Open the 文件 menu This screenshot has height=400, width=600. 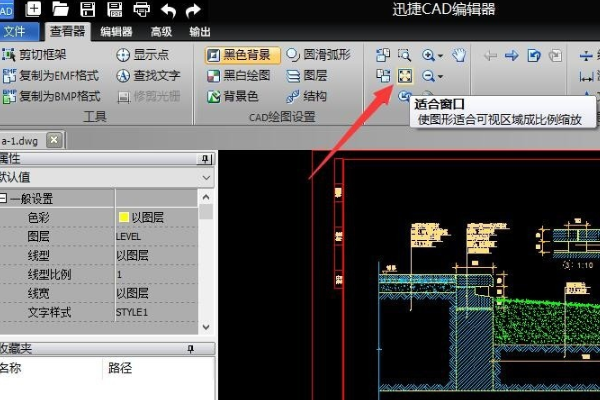18,31
